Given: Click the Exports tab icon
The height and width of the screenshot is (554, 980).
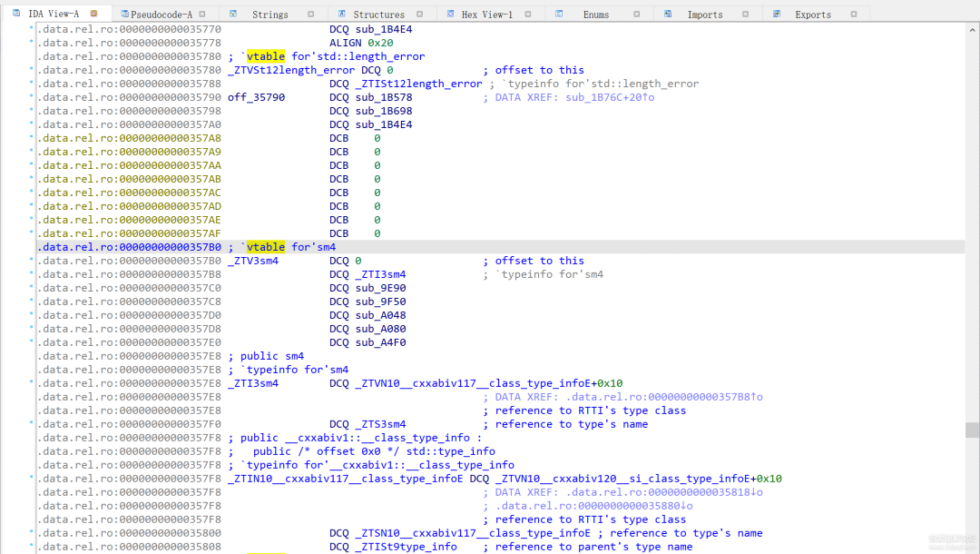Looking at the screenshot, I should point(777,14).
